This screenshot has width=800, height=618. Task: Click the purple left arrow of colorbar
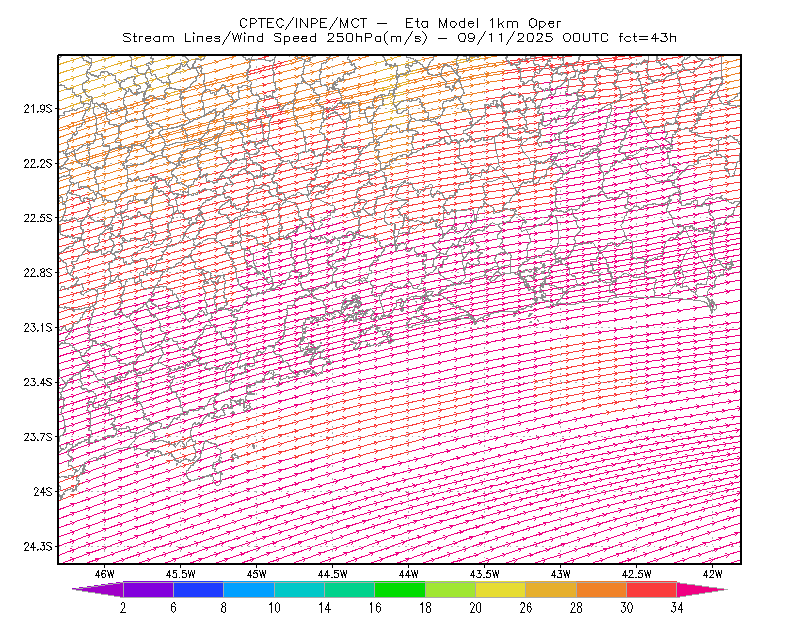coord(98,589)
